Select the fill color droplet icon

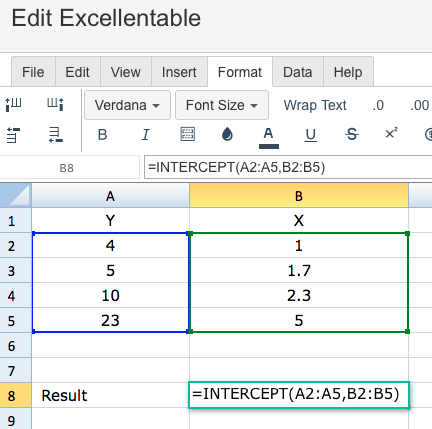click(227, 134)
